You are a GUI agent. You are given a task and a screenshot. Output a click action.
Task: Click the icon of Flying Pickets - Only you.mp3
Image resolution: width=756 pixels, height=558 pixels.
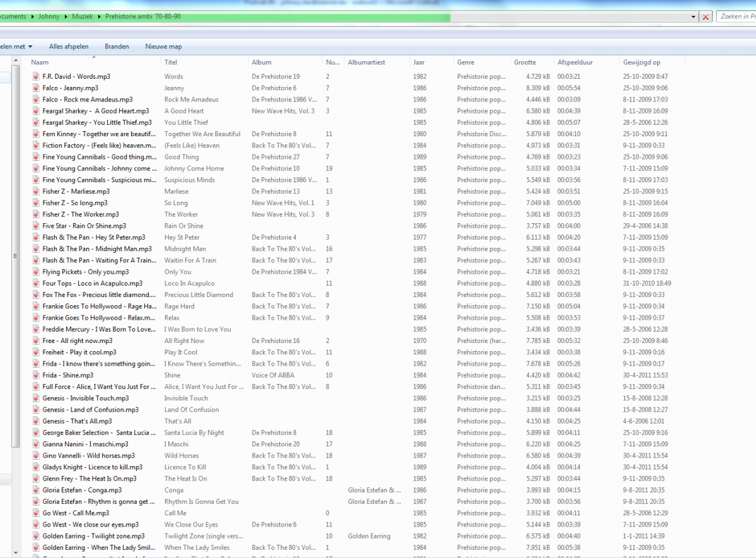click(37, 272)
